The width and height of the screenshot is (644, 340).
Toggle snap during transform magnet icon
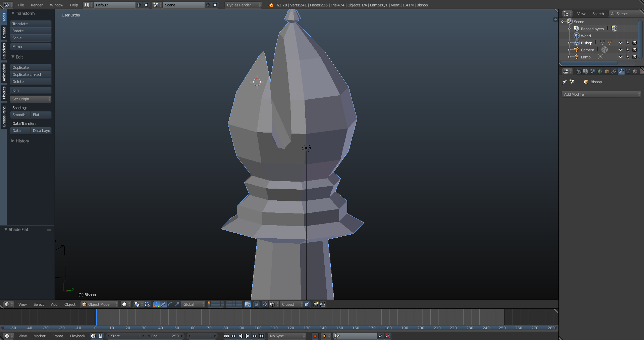pyautogui.click(x=265, y=304)
